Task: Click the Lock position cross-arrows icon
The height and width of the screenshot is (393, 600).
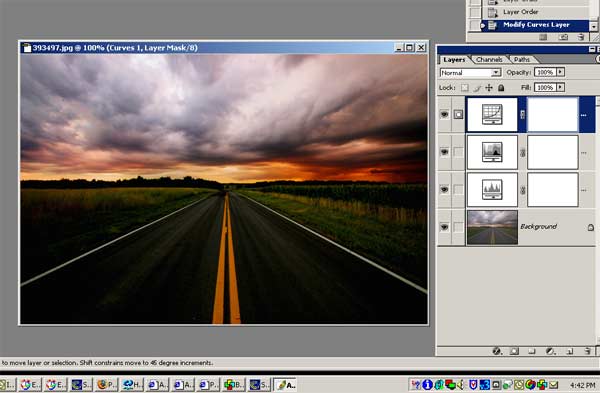Action: click(x=489, y=88)
